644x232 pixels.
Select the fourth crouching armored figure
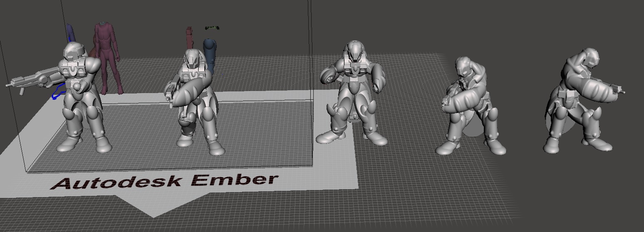(470, 106)
